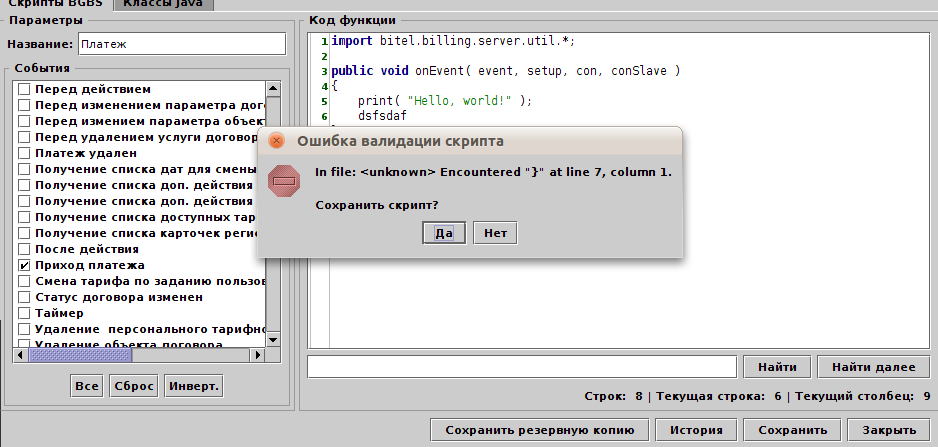This screenshot has height=447, width=938.
Task: Click the 'Найти далее' button
Action: (873, 367)
